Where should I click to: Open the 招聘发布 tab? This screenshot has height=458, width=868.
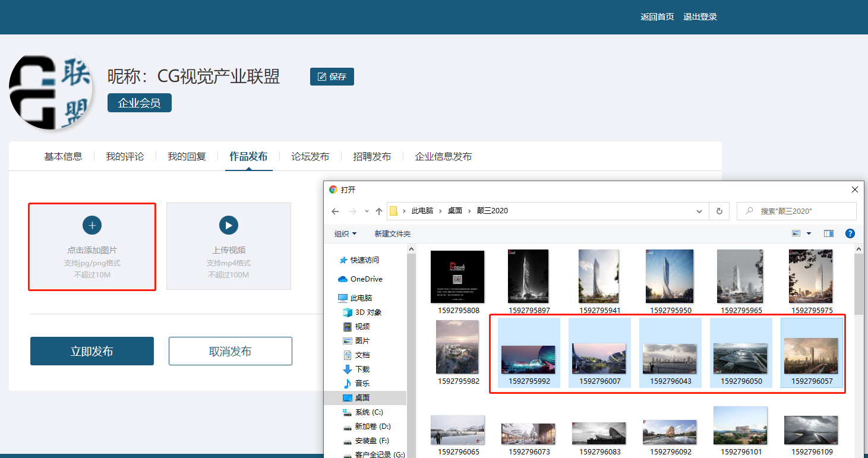coord(372,157)
